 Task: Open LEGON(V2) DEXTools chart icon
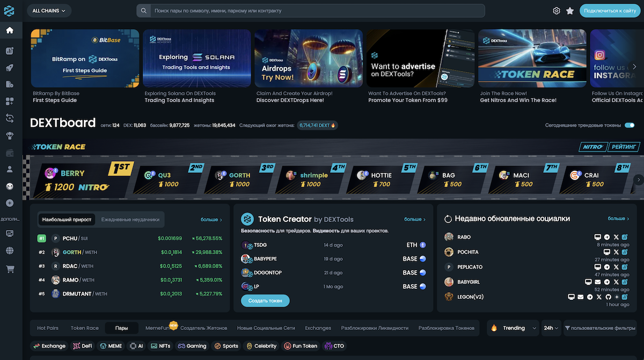[x=625, y=297]
